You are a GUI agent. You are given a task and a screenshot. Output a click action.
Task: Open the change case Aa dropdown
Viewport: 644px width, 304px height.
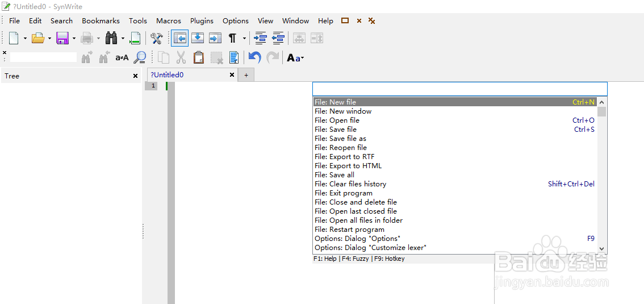click(295, 58)
